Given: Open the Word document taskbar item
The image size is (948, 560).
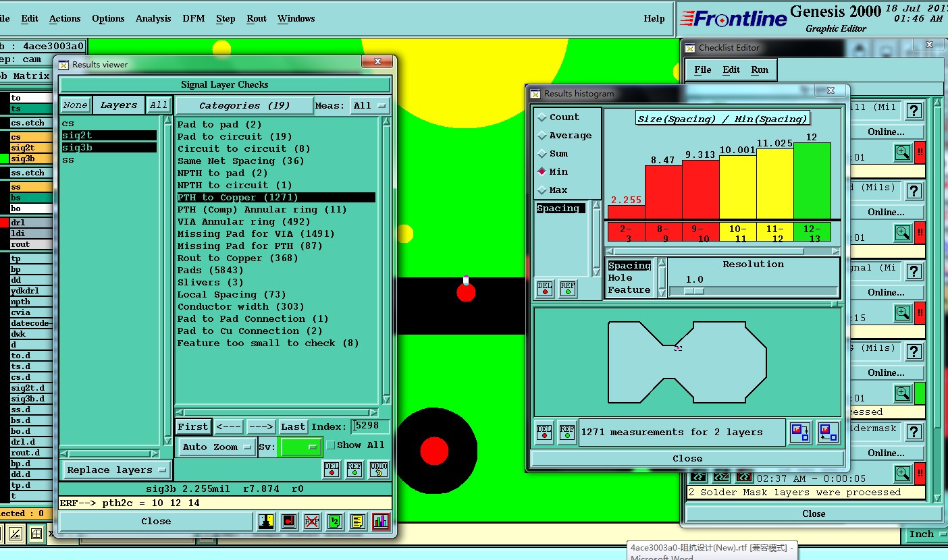Looking at the screenshot, I should 712,551.
